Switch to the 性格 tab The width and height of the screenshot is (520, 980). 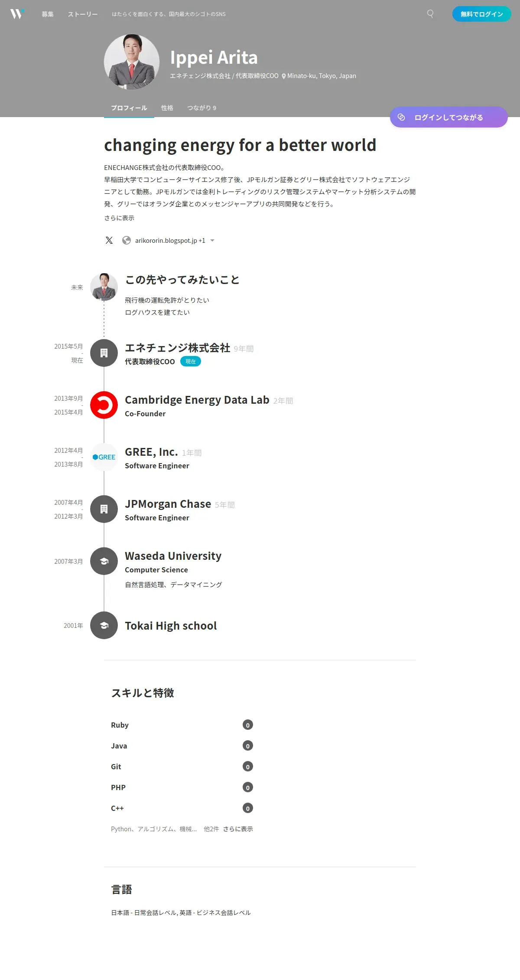point(167,108)
